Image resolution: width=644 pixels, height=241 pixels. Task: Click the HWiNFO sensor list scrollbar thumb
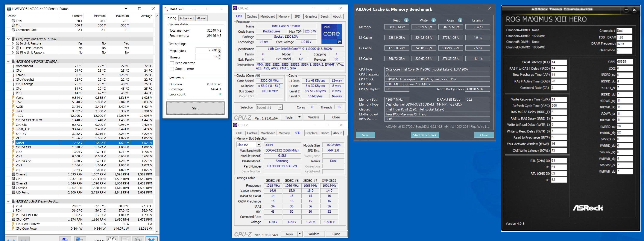(157, 148)
